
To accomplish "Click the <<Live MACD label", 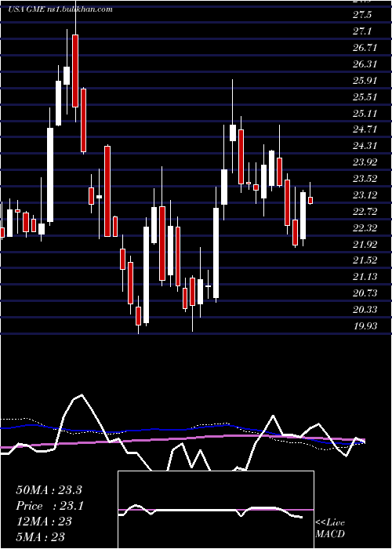I will pos(330,529).
